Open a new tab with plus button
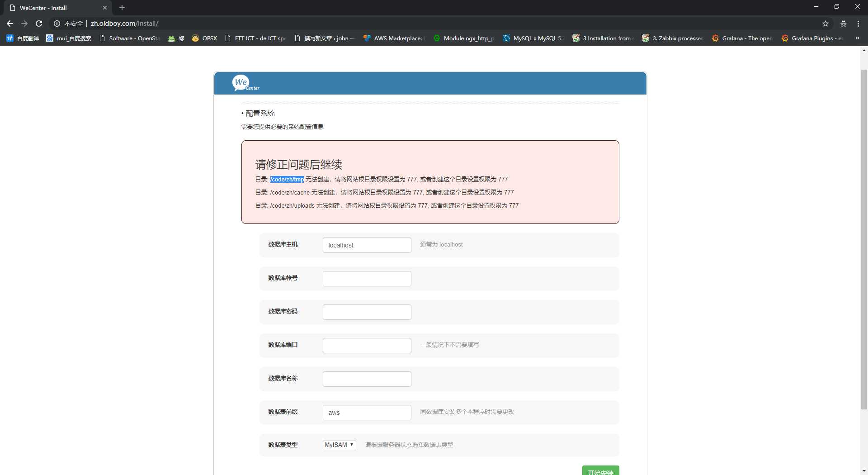The height and width of the screenshot is (475, 868). point(122,8)
